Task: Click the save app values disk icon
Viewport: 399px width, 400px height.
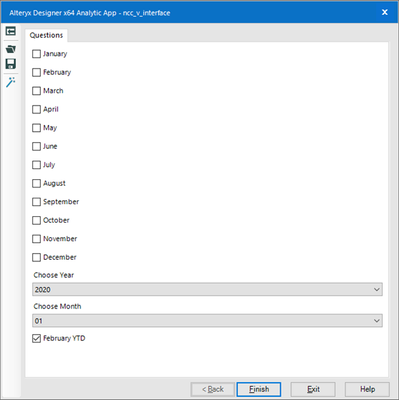Action: click(x=11, y=64)
